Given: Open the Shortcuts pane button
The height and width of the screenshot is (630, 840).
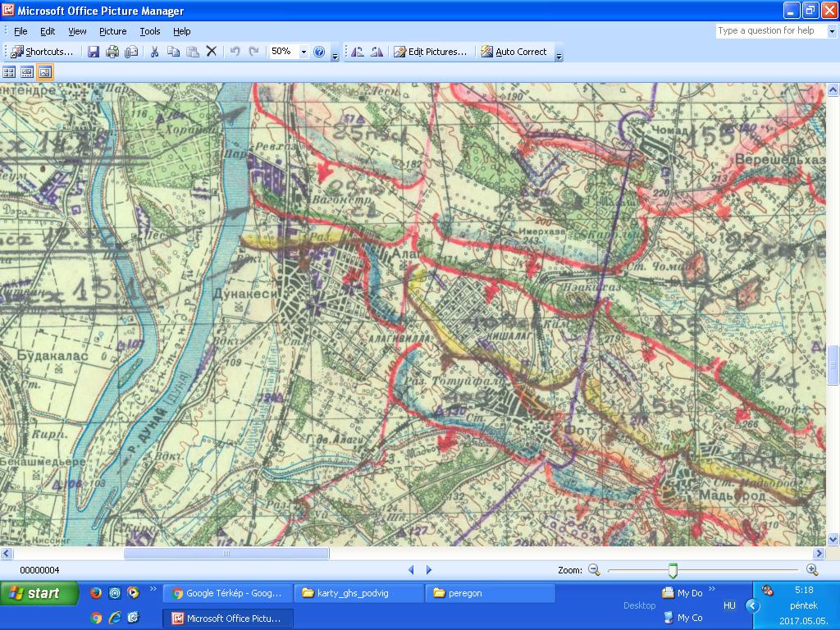Looking at the screenshot, I should click(x=42, y=52).
